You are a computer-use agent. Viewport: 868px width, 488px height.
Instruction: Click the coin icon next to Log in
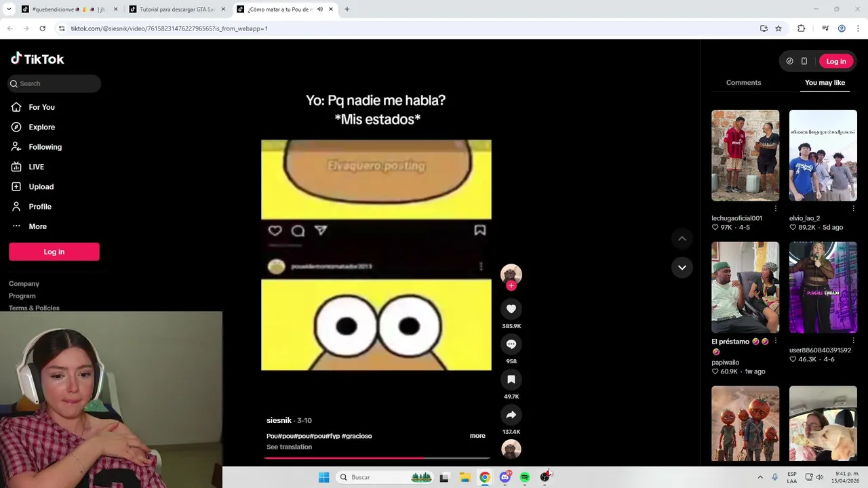click(x=789, y=61)
